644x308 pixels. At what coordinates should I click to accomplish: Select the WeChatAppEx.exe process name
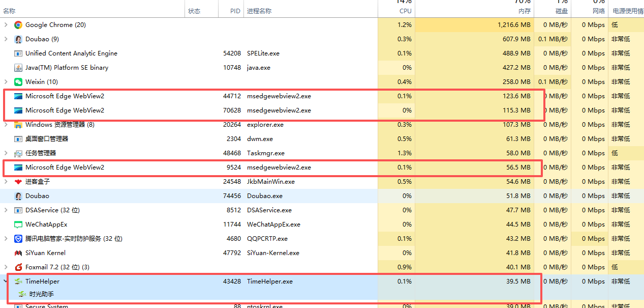click(x=273, y=225)
